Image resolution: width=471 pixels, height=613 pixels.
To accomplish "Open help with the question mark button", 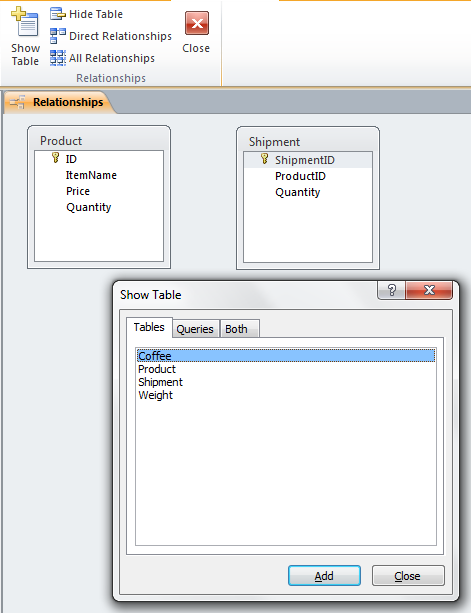I will 392,290.
